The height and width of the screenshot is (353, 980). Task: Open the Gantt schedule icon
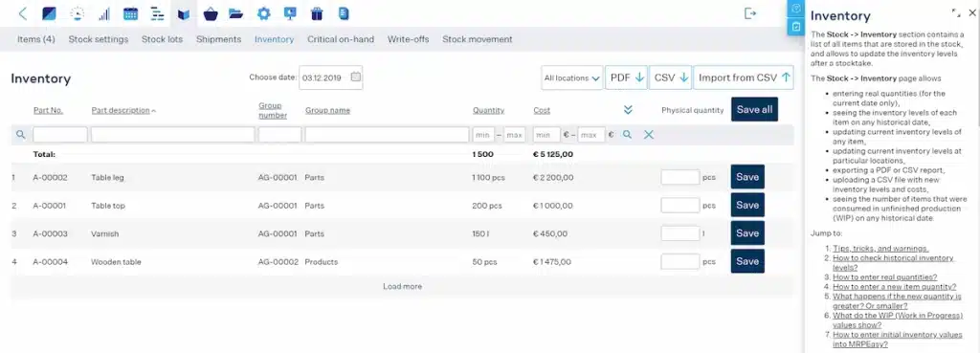(158, 13)
